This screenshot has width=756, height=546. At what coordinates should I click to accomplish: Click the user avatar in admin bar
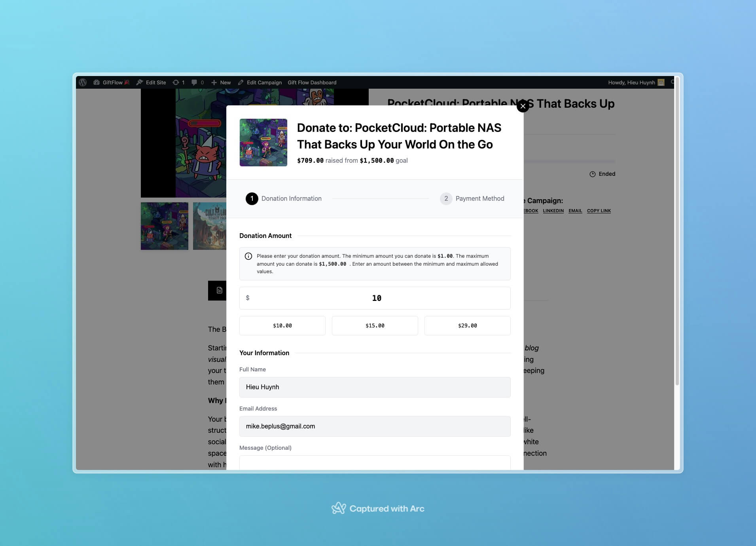[x=661, y=82]
